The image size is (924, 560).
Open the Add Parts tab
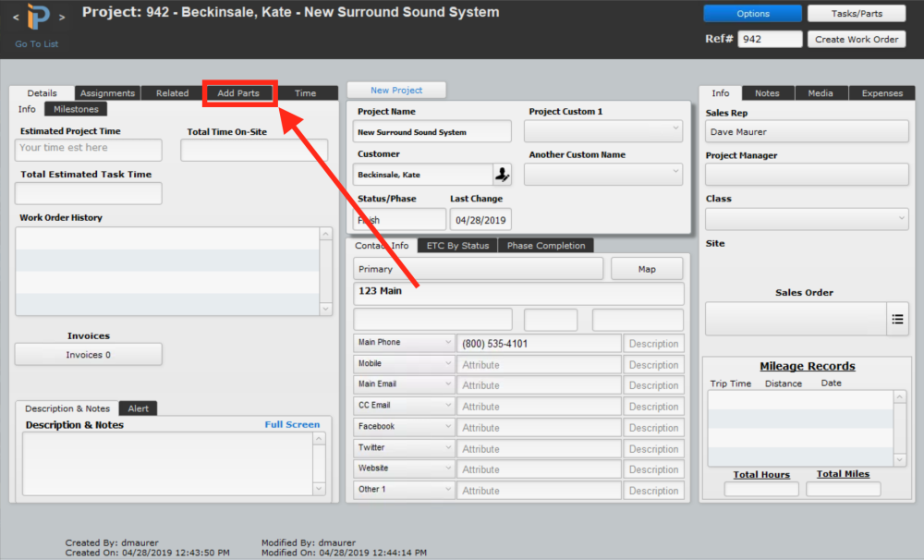coord(238,93)
